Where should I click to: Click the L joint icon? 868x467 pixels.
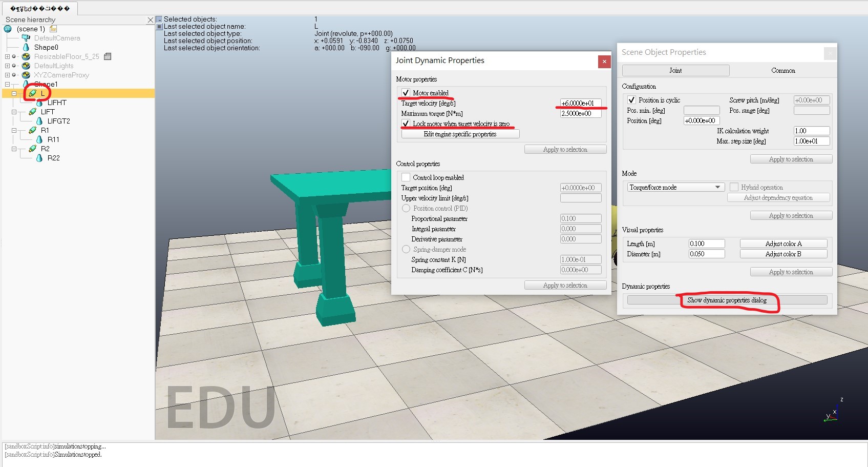[x=33, y=93]
